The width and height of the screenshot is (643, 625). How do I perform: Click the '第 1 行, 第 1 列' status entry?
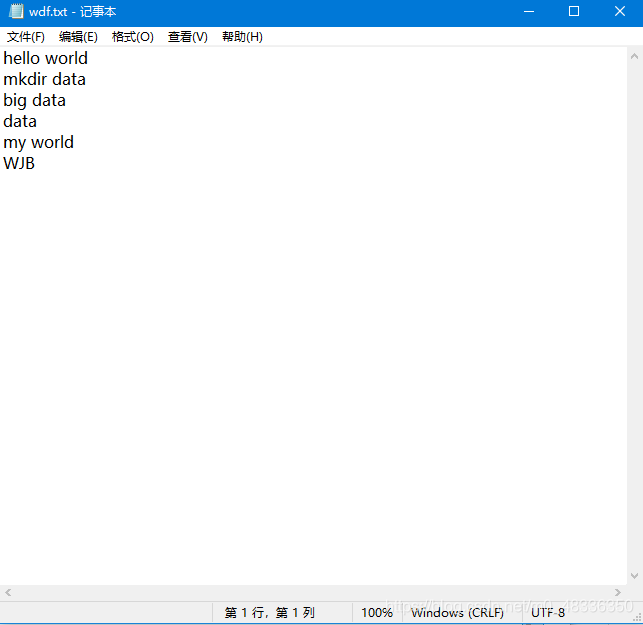tap(270, 613)
